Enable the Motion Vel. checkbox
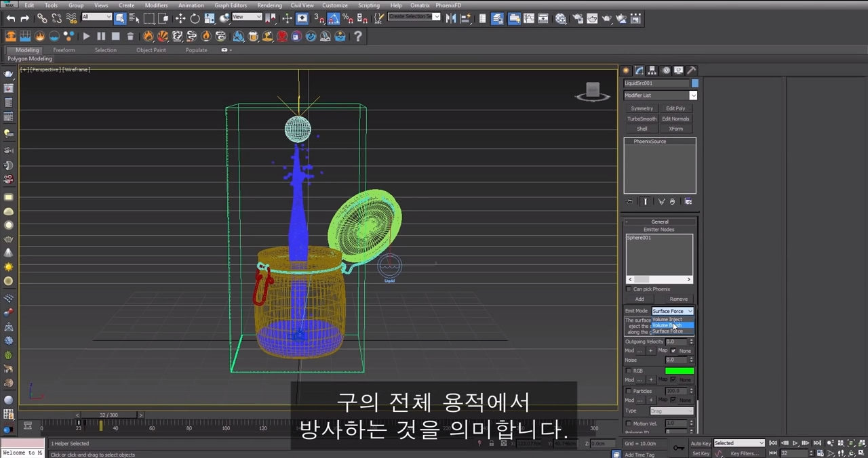Screen dimensions: 868x458 point(629,423)
